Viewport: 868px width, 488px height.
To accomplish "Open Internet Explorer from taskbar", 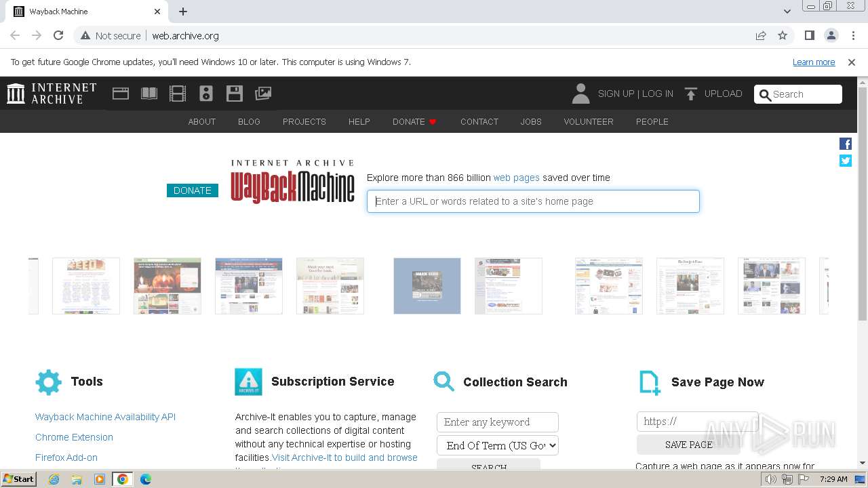I will [x=54, y=479].
